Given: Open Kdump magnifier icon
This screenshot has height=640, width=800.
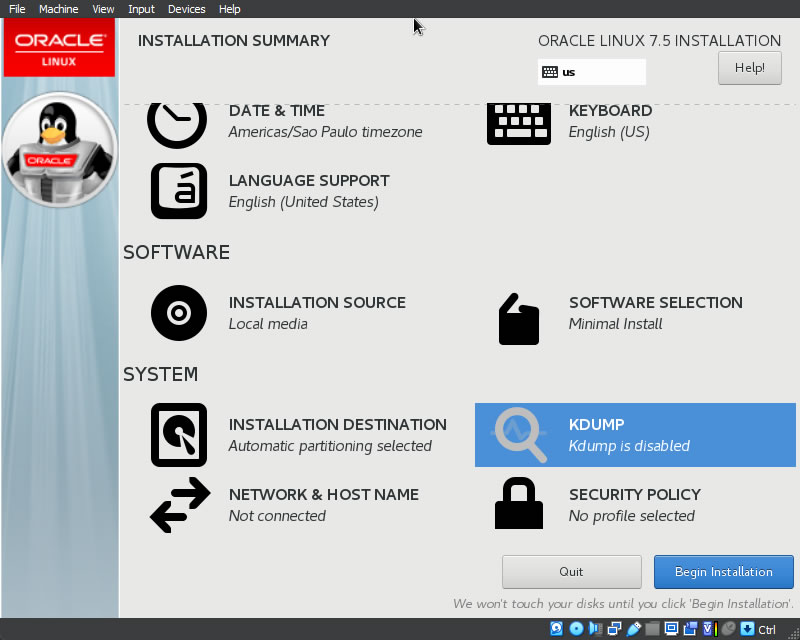Looking at the screenshot, I should click(x=520, y=435).
